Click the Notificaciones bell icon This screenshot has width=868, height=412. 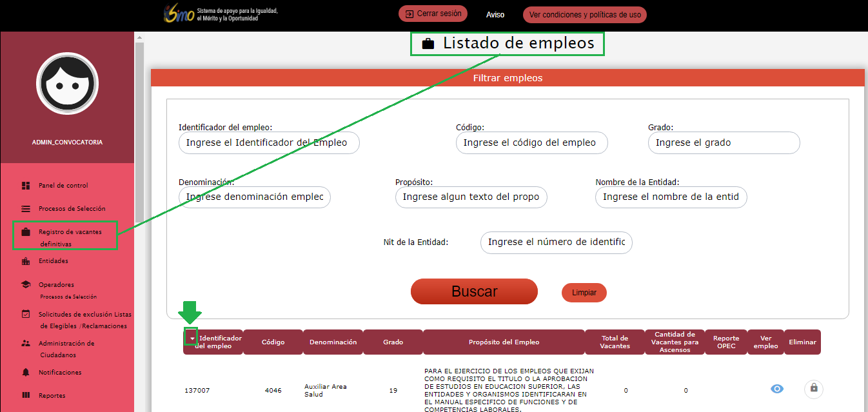26,373
